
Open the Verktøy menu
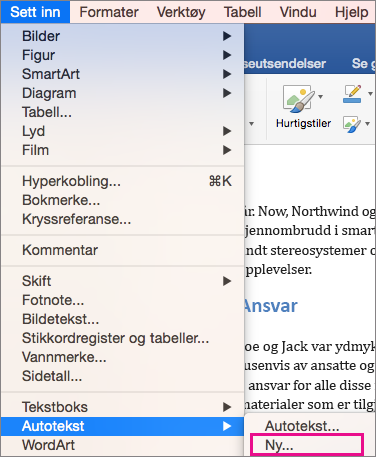181,12
